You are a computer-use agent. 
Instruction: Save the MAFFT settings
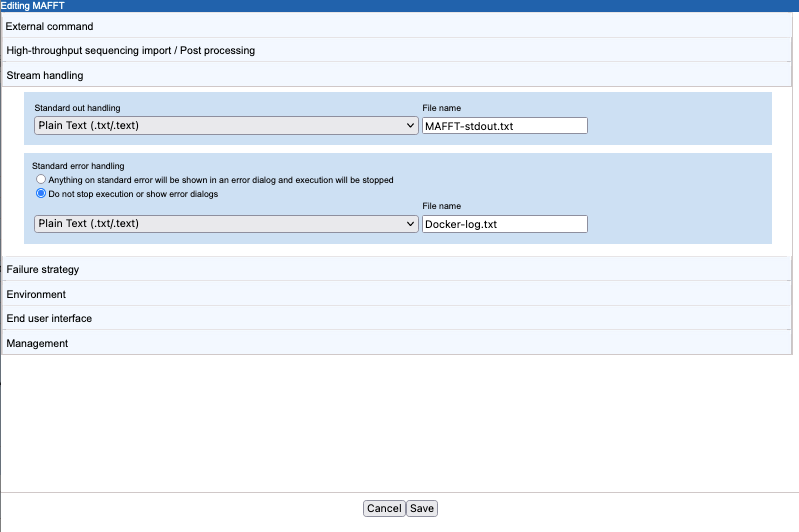(x=421, y=508)
